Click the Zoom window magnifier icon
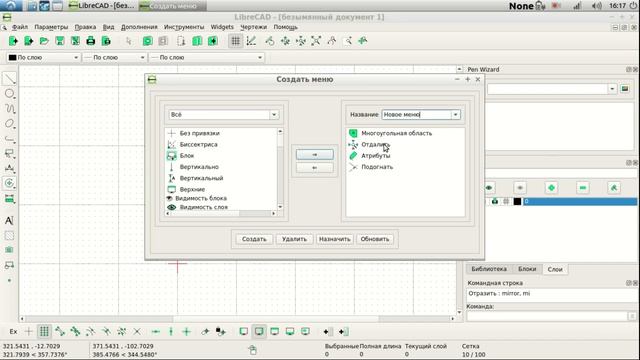The image size is (640, 360). point(348,41)
